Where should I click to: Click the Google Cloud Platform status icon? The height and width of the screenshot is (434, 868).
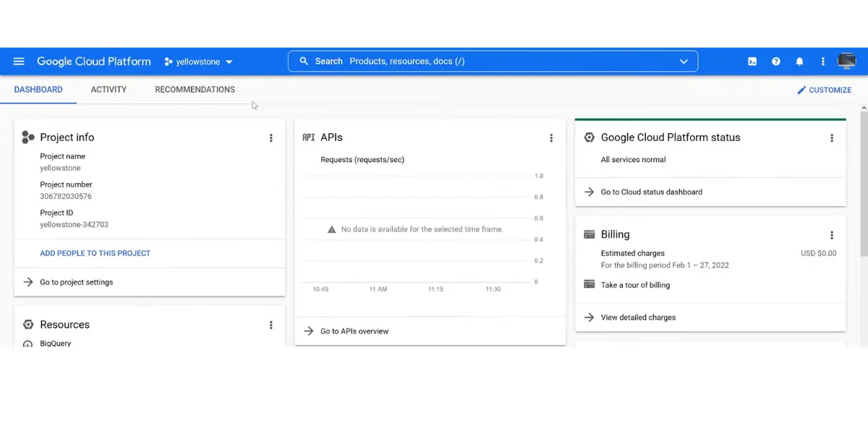(590, 137)
